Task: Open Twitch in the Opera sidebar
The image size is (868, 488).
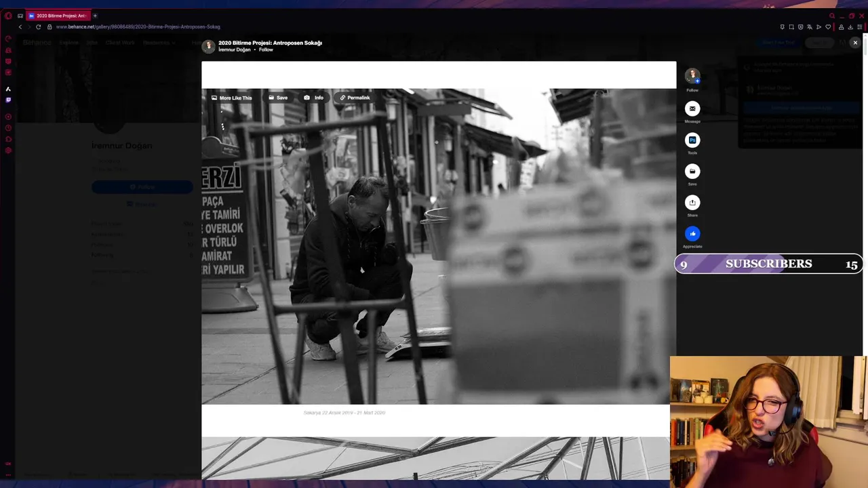Action: [8, 100]
